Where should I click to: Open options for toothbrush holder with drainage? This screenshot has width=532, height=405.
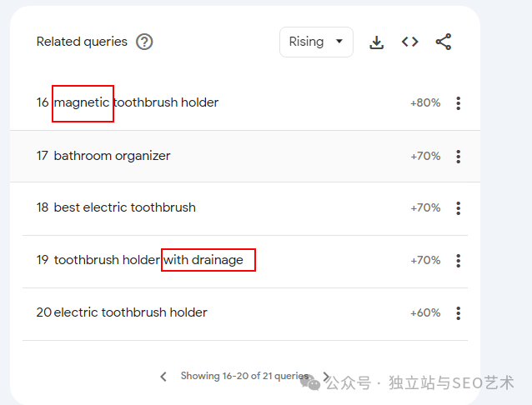coord(458,260)
